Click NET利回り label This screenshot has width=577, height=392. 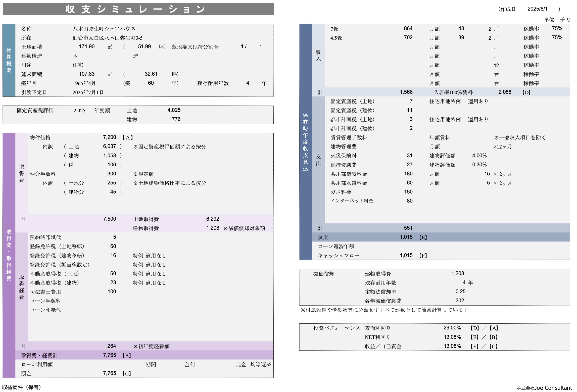[x=377, y=337]
